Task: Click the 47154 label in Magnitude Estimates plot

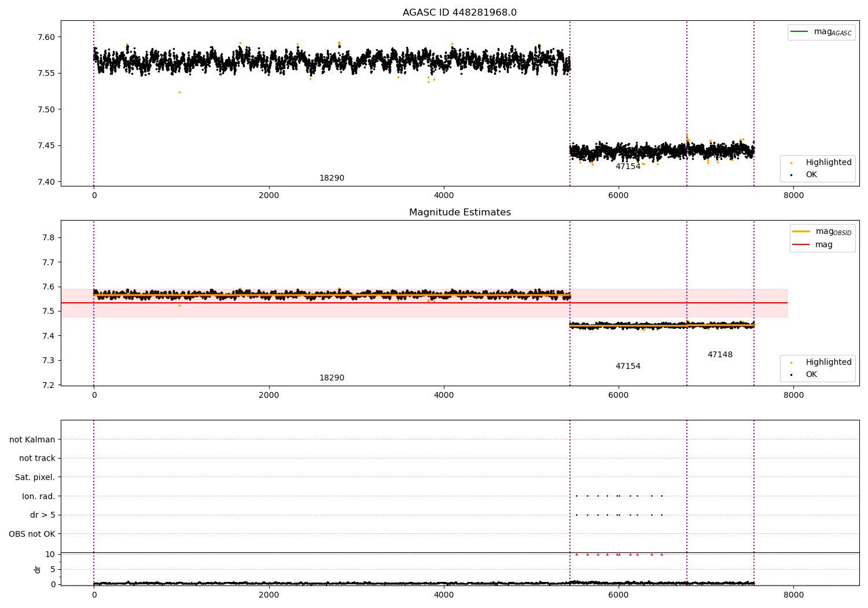Action: click(x=628, y=366)
